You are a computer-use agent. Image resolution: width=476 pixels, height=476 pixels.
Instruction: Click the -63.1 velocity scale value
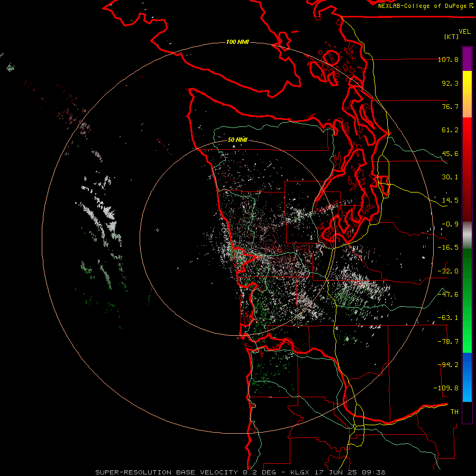coord(448,318)
